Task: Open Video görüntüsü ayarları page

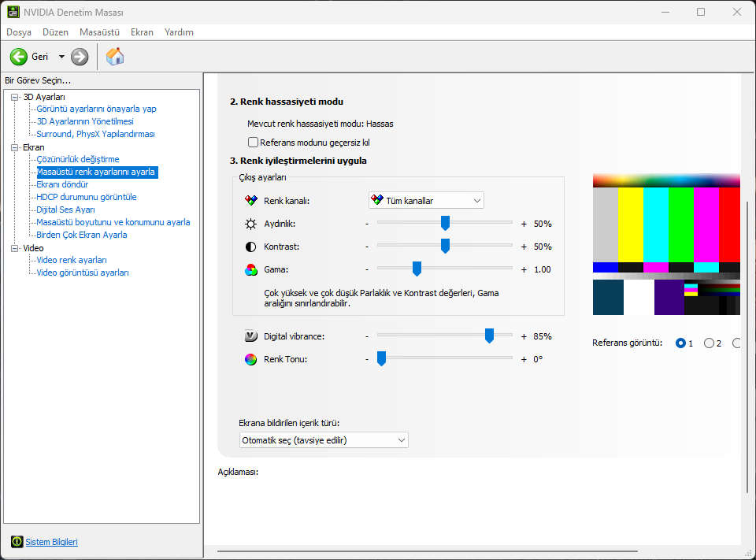Action: point(83,273)
